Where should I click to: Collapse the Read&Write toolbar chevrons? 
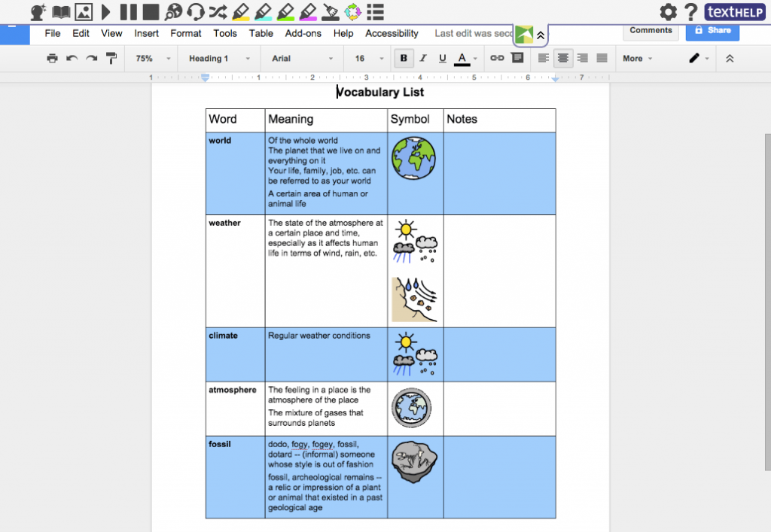(541, 35)
